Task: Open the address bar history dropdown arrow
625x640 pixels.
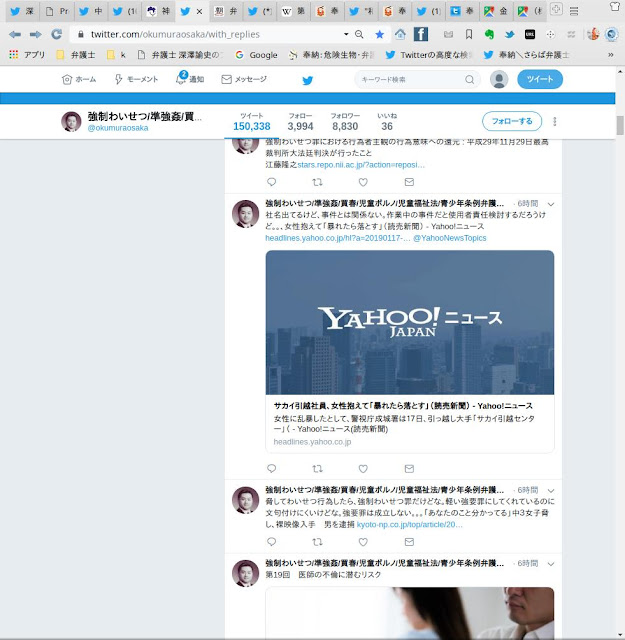Action: point(346,34)
